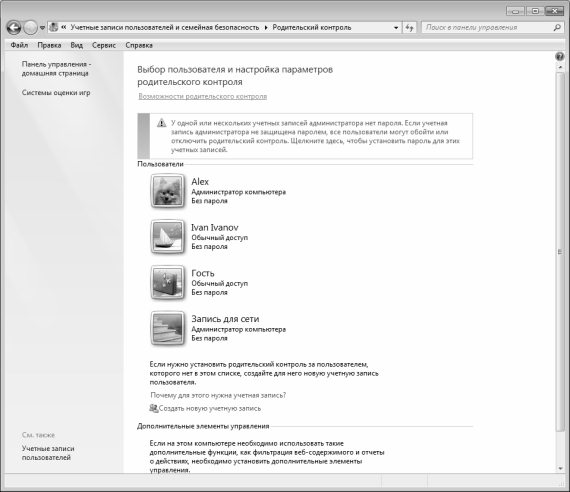Open the 'Вид' menu
Screen dimensions: 570x492
77,45
